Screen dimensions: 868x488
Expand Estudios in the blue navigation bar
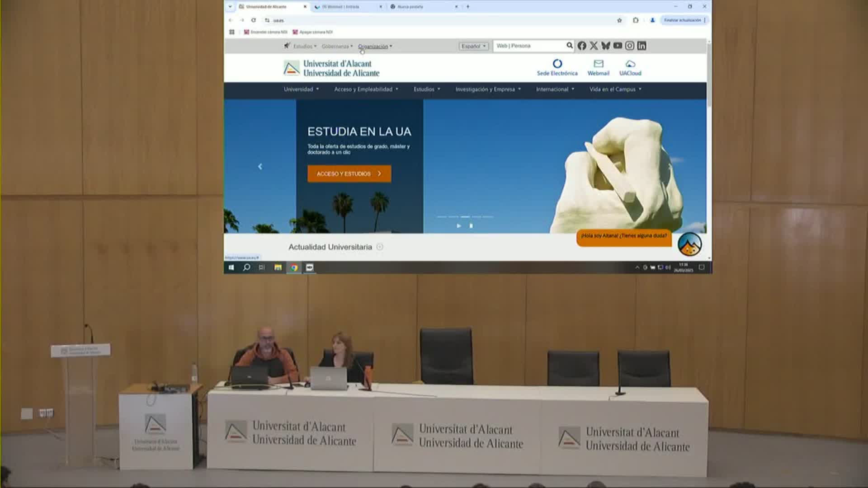[427, 89]
